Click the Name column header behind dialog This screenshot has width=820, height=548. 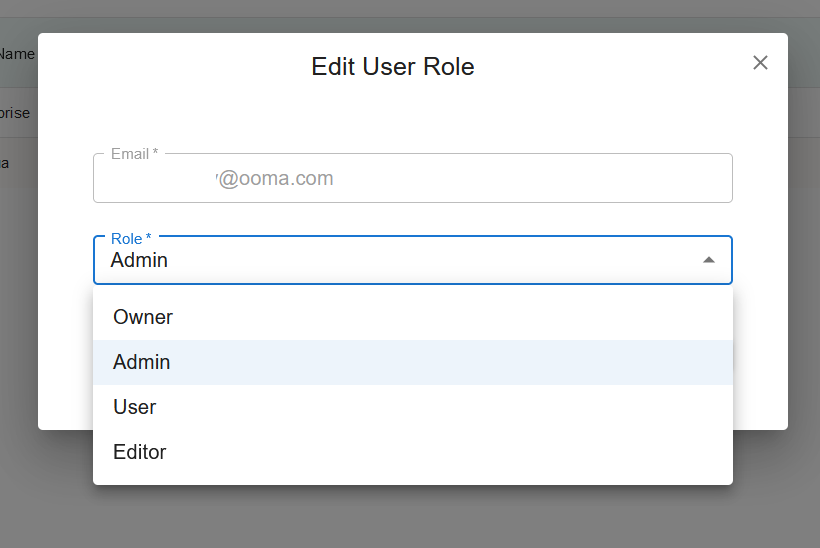[17, 54]
